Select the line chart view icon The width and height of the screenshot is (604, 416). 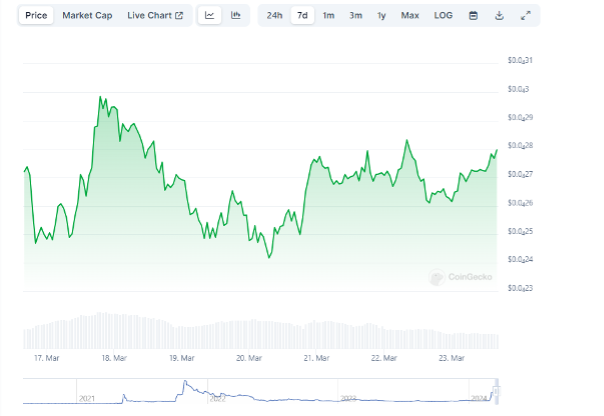tap(210, 16)
